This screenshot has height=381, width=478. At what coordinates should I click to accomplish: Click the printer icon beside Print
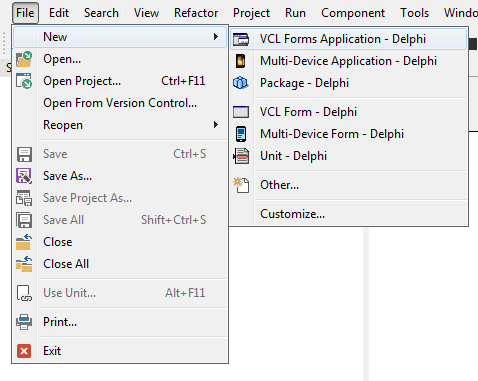(x=24, y=322)
